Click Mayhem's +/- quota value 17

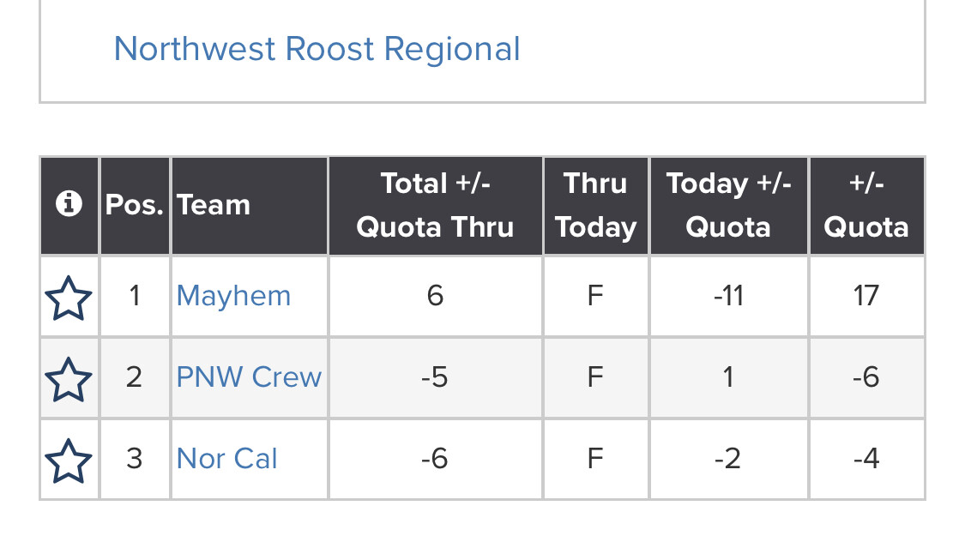point(865,296)
